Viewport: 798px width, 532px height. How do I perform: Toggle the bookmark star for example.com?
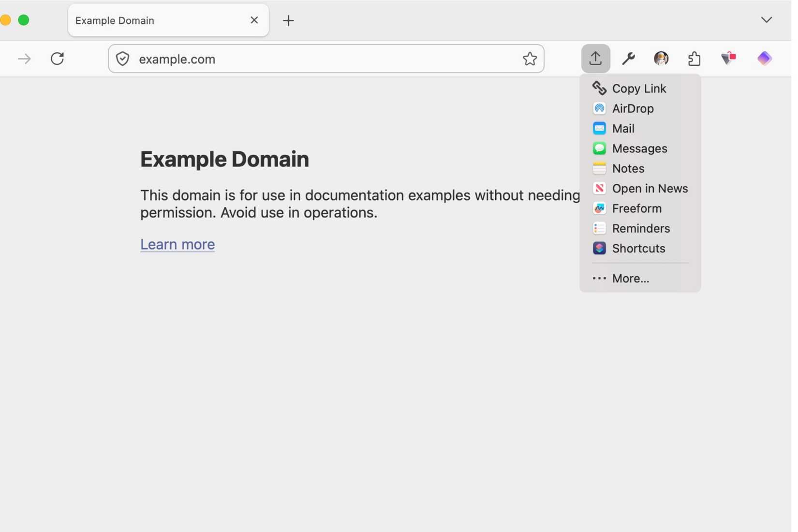coord(530,59)
